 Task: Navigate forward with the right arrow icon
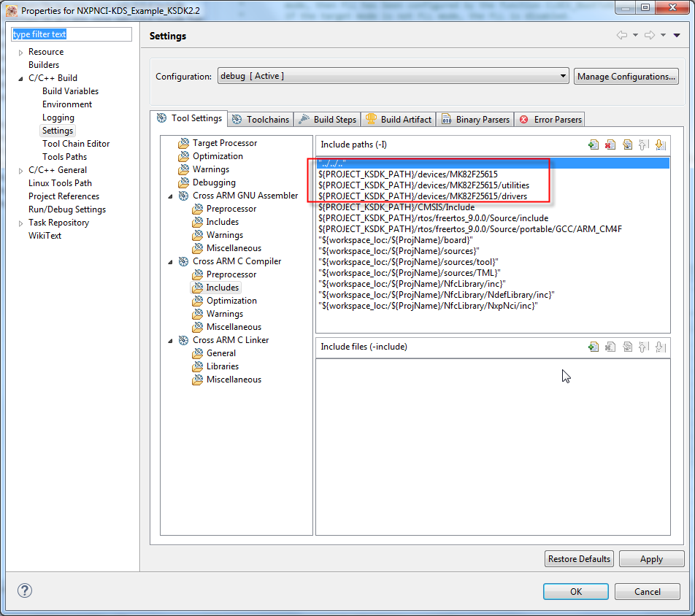click(650, 35)
